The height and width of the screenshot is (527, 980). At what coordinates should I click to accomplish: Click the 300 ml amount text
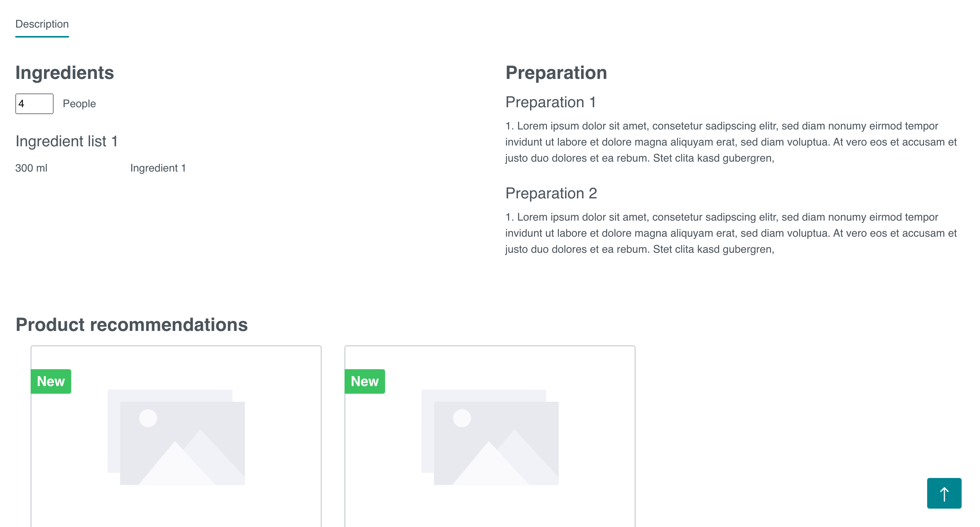pos(31,168)
